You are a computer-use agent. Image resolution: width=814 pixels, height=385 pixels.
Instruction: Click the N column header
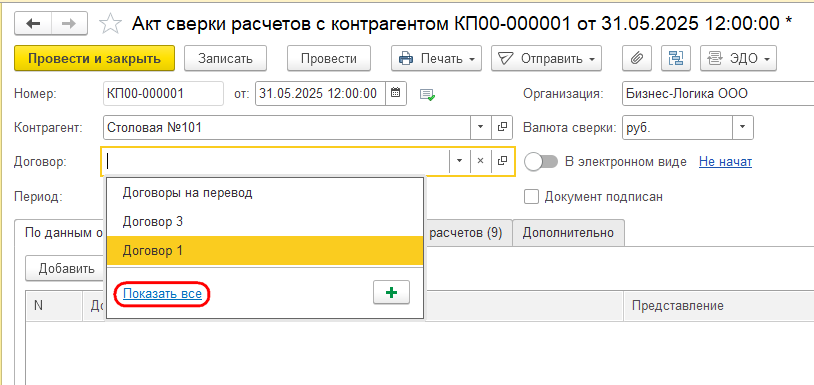55,306
